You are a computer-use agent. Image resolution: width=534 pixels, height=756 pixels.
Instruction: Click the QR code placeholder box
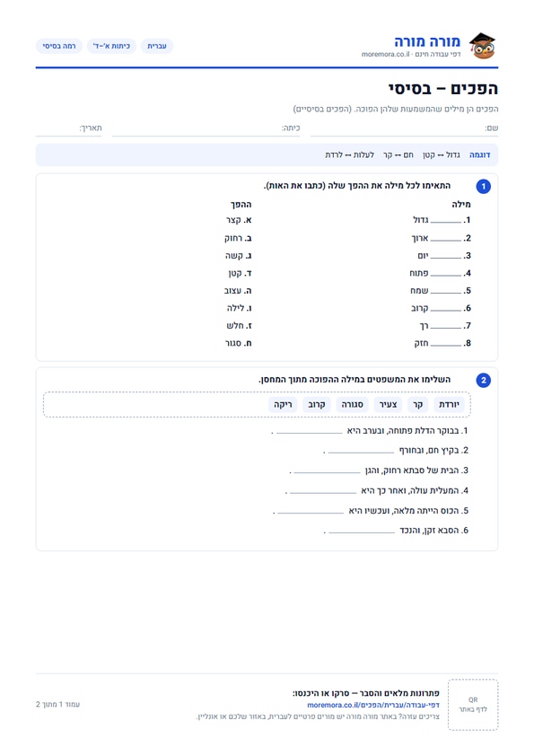coord(473,705)
